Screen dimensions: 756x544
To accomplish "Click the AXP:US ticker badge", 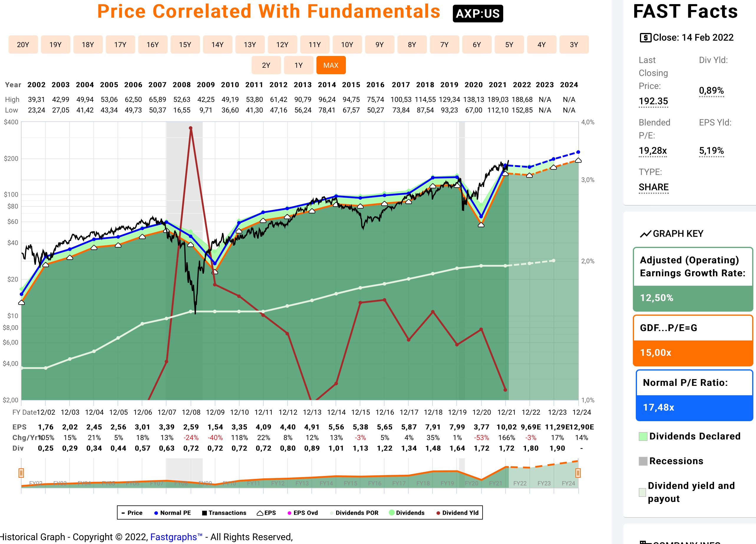I will 477,14.
